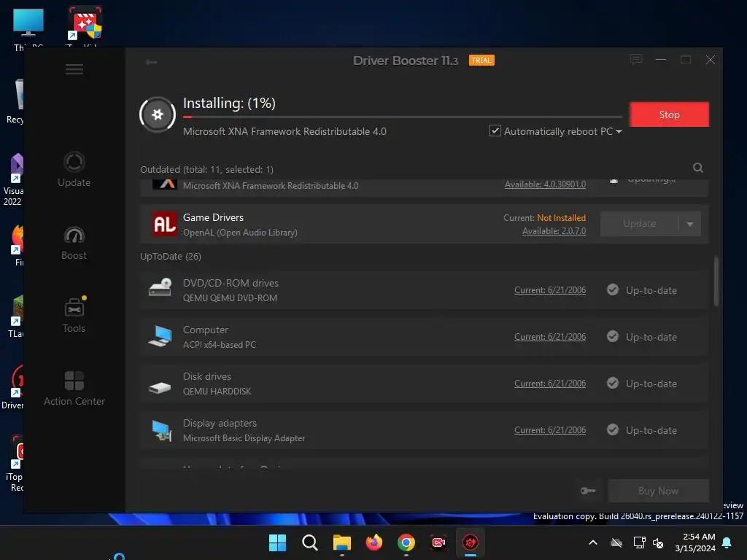
Task: Open File Explorer from taskbar
Action: pos(342,542)
